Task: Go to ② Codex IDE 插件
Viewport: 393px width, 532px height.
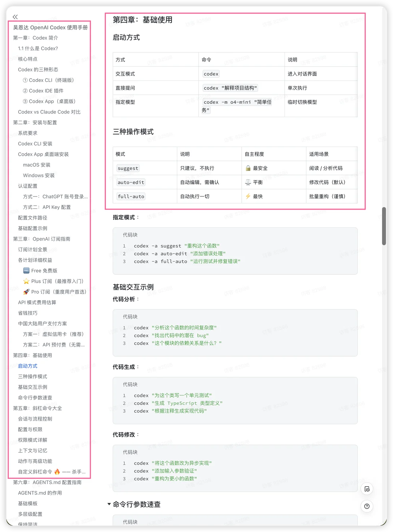Action: tap(43, 91)
